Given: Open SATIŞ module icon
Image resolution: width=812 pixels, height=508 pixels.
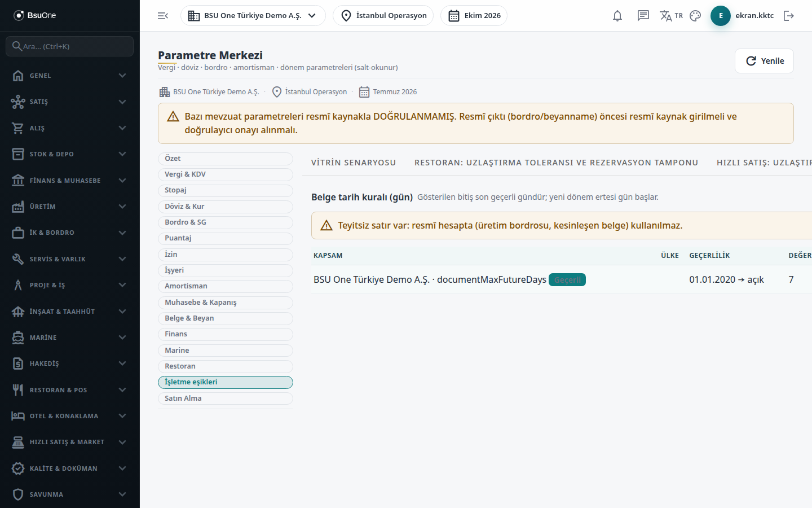Looking at the screenshot, I should 18,102.
